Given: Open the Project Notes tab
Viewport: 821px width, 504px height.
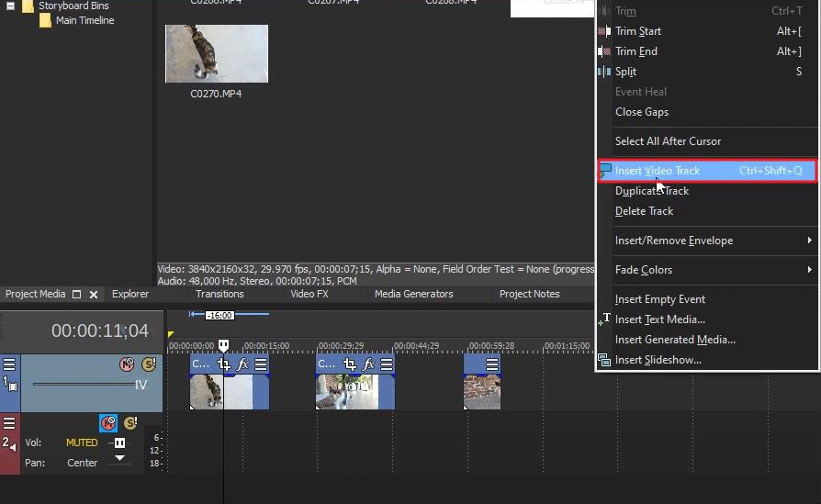Looking at the screenshot, I should (529, 294).
